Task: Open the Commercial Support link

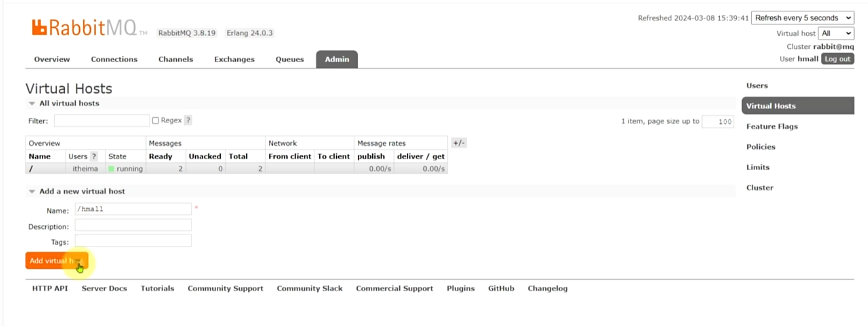Action: point(394,288)
